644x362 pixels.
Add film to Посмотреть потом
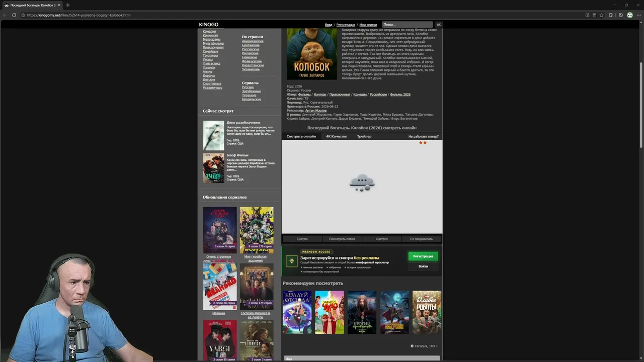pos(342,239)
